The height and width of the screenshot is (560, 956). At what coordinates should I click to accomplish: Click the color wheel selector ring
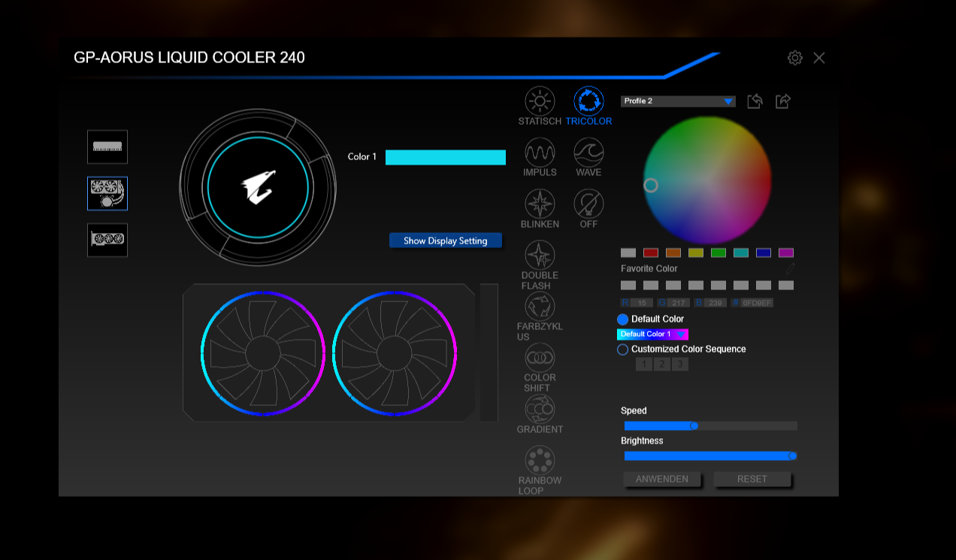[651, 185]
